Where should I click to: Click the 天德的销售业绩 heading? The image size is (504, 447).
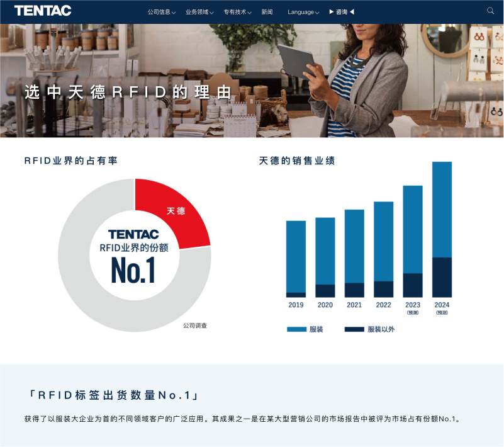point(297,161)
